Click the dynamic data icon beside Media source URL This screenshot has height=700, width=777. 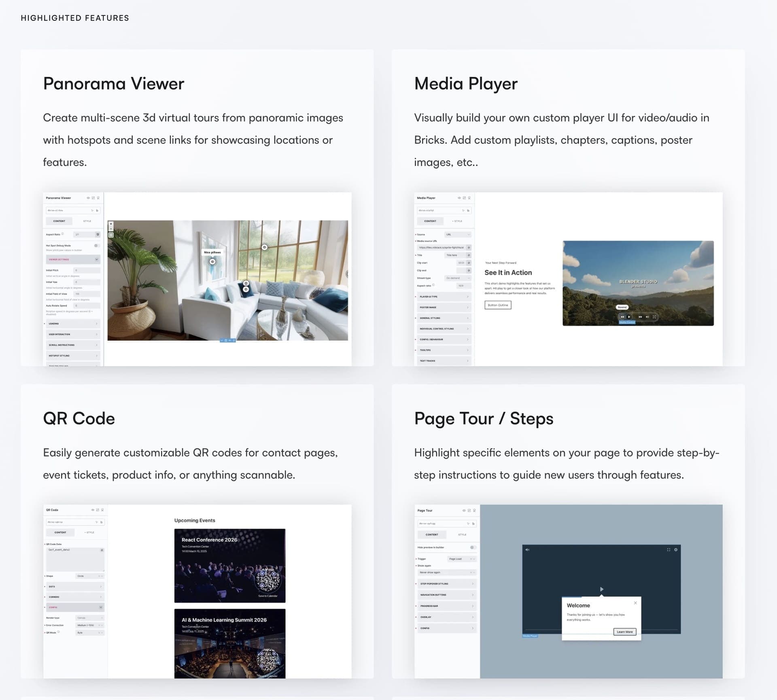(469, 247)
